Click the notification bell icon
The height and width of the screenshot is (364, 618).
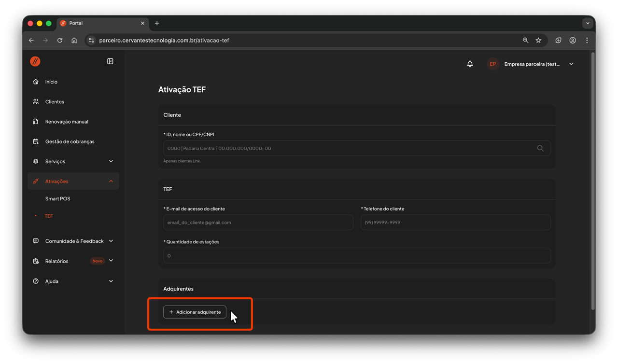(x=470, y=64)
